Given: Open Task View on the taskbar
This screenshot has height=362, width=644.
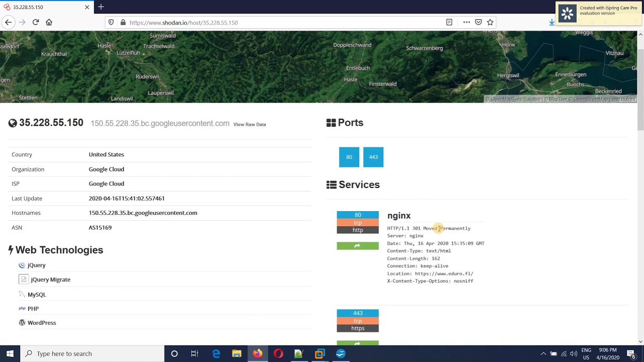Looking at the screenshot, I should point(195,353).
